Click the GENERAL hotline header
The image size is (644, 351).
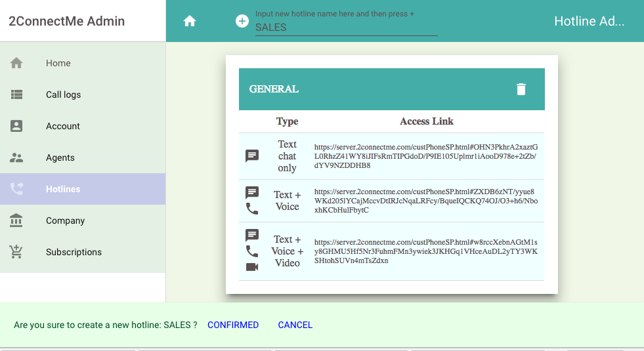274,89
